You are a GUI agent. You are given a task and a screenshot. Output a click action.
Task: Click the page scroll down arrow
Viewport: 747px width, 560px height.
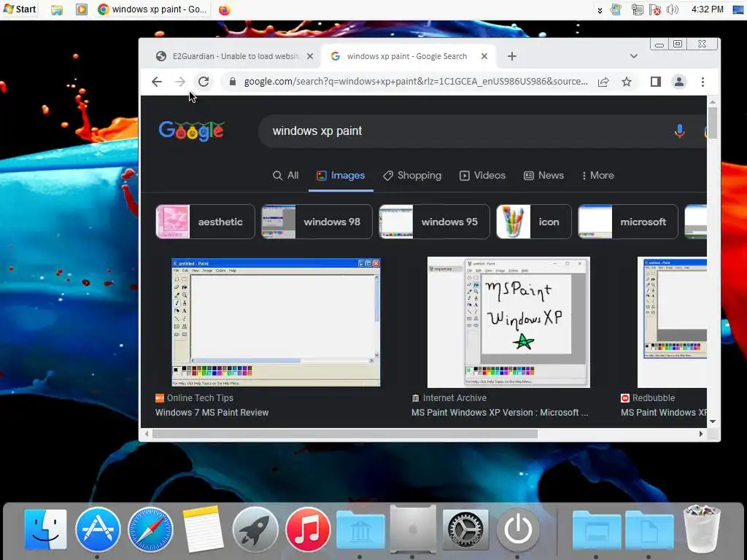[x=713, y=421]
